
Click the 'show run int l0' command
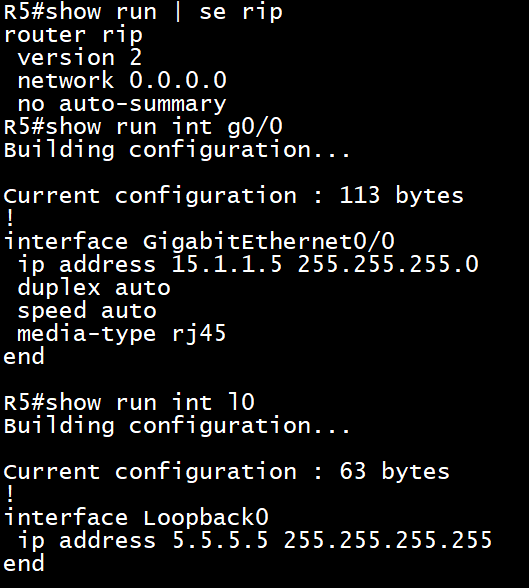point(150,402)
